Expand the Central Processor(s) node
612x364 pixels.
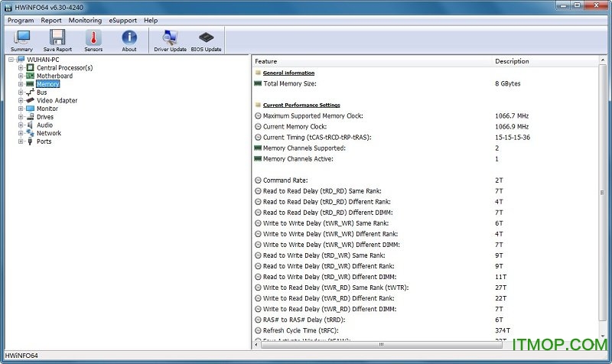(x=21, y=68)
